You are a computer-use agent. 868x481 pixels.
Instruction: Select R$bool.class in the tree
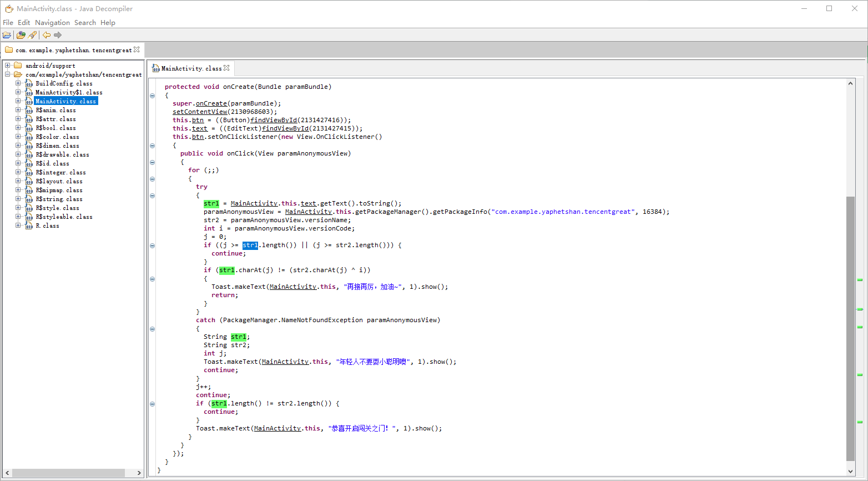[55, 128]
